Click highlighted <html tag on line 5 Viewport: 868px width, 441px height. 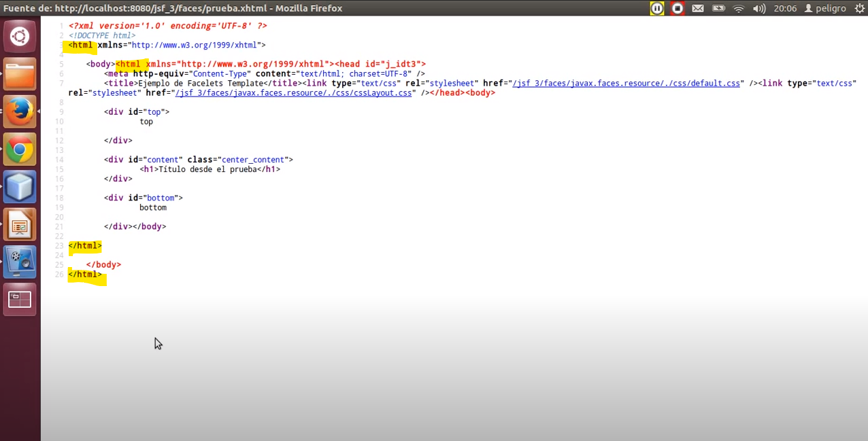[128, 65]
